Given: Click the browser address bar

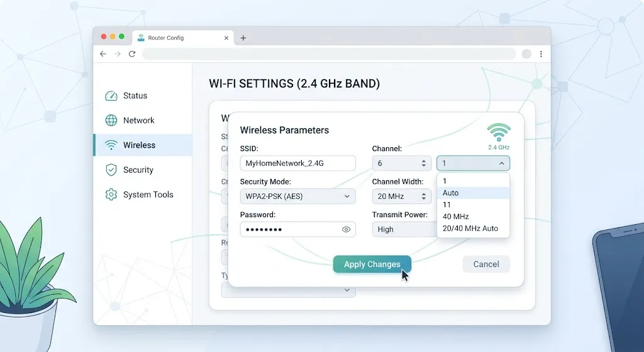Looking at the screenshot, I should (x=328, y=54).
